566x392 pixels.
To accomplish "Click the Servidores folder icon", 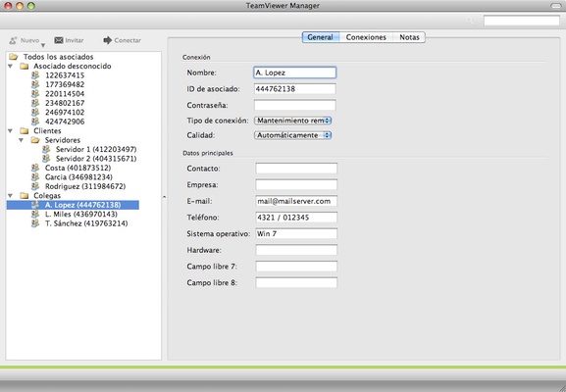I will click(x=35, y=140).
